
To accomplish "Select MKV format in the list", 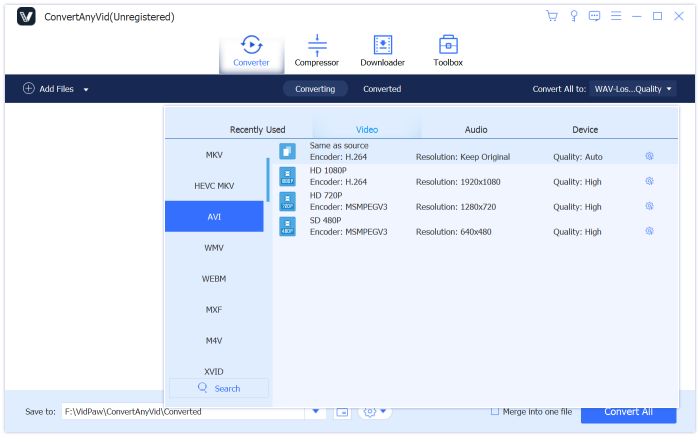I will click(x=214, y=155).
